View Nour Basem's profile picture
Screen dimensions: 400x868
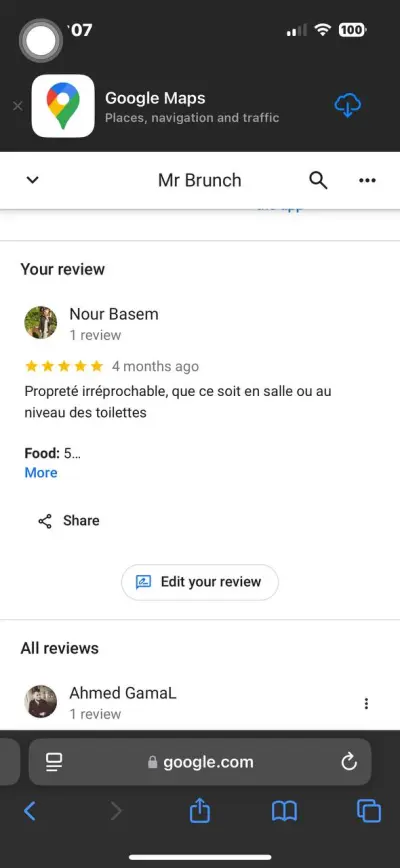[x=41, y=322]
